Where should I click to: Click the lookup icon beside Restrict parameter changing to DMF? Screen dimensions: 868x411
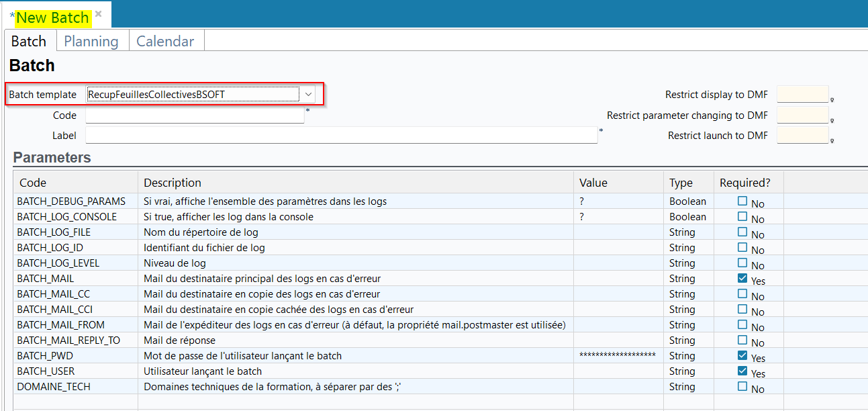pos(832,121)
